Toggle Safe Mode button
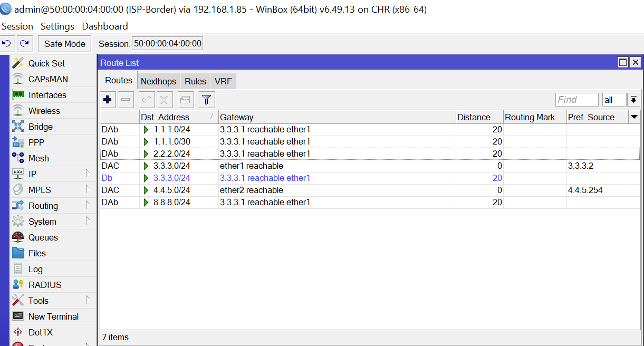Image resolution: width=644 pixels, height=346 pixels. coord(64,44)
